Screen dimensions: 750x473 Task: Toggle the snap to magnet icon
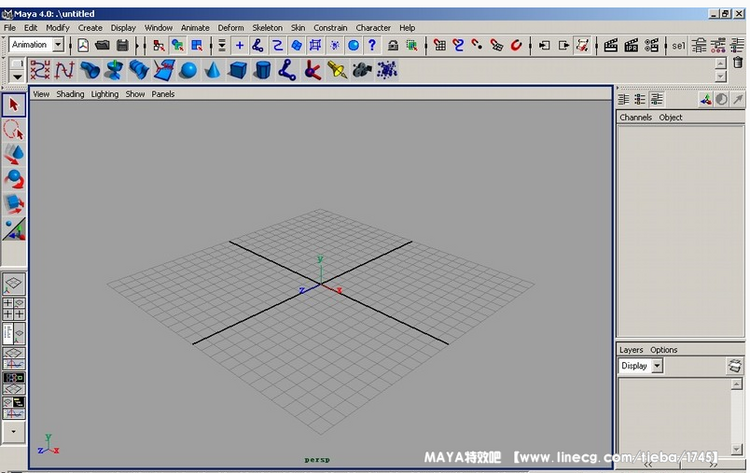coord(517,45)
